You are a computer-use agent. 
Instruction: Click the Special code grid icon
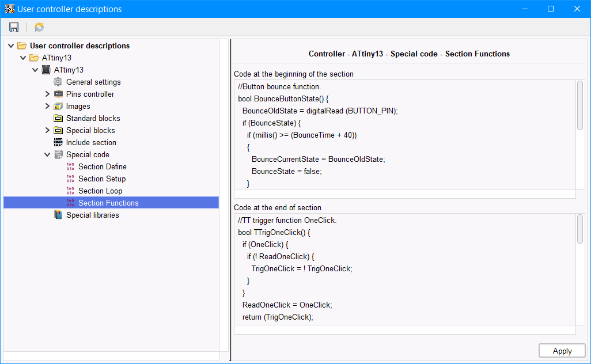pos(58,154)
